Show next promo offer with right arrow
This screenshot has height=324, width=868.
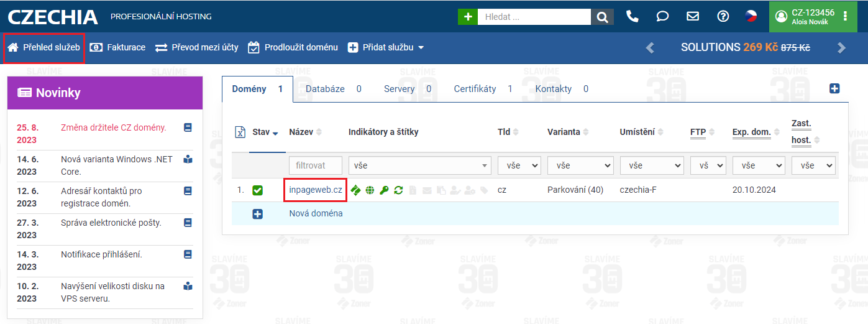[x=841, y=47]
